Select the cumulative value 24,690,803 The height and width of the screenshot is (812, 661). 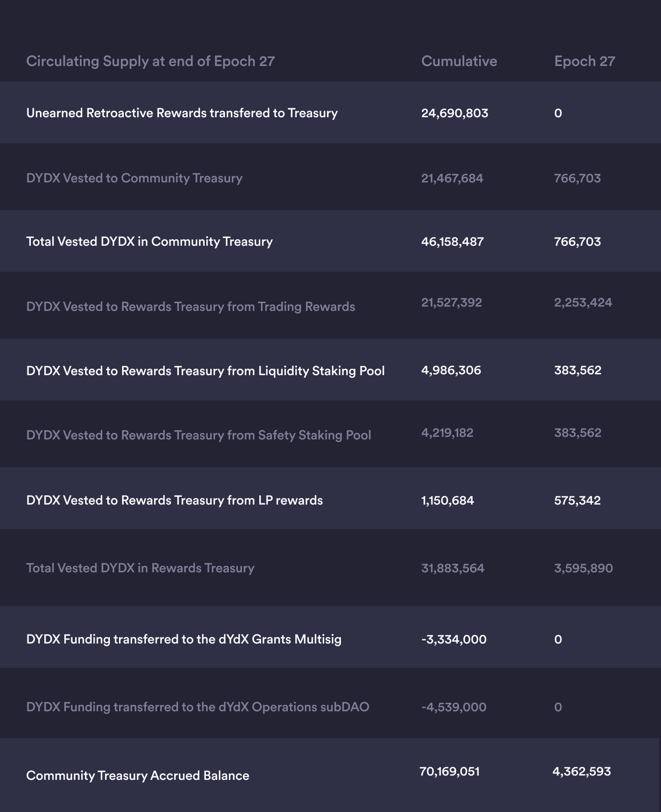(x=455, y=113)
